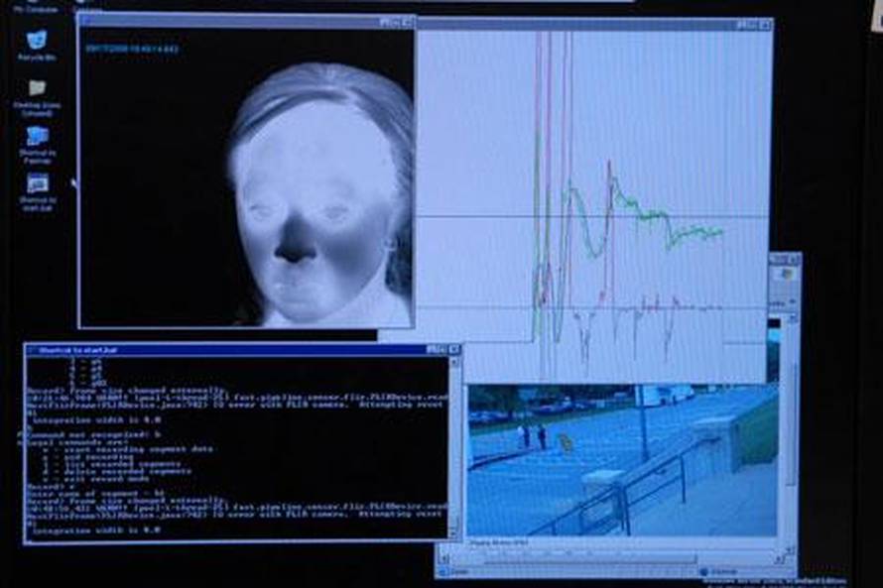Open the Recycle Bin desktop icon

[x=37, y=41]
